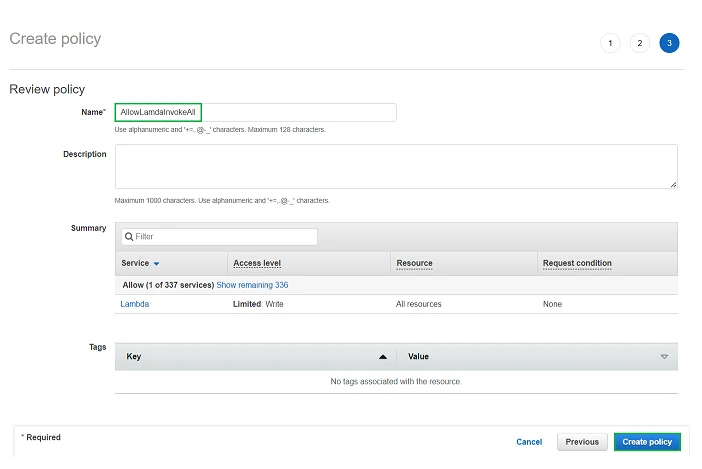Toggle sort arrow in the Value column
Image resolution: width=702 pixels, height=469 pixels.
664,357
